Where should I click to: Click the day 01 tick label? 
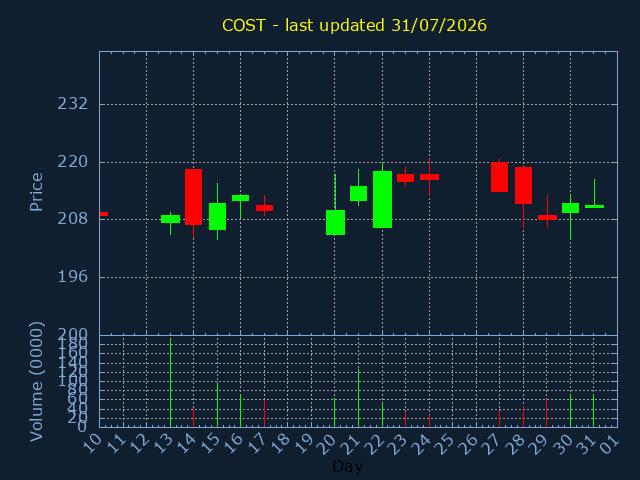click(x=611, y=443)
